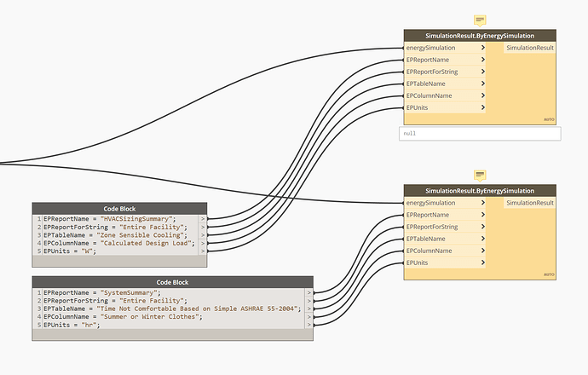This screenshot has height=375, width=588.
Task: Select the SimulationResult output port on the upper node
Action: (529, 48)
